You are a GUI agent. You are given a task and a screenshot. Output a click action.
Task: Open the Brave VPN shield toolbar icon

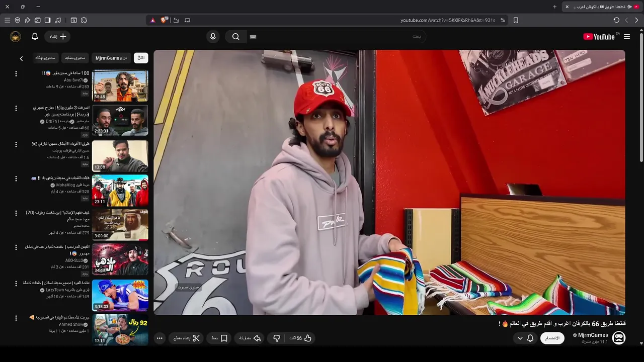[18, 20]
